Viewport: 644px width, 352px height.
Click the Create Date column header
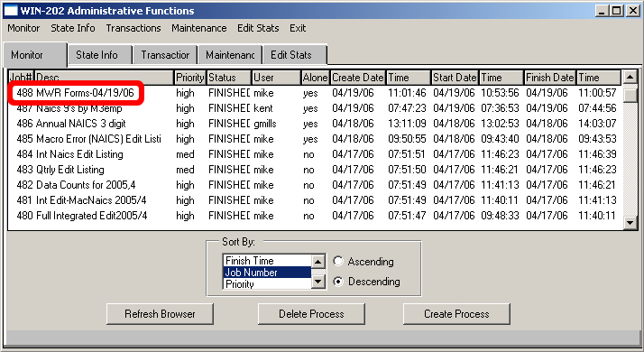pos(358,78)
